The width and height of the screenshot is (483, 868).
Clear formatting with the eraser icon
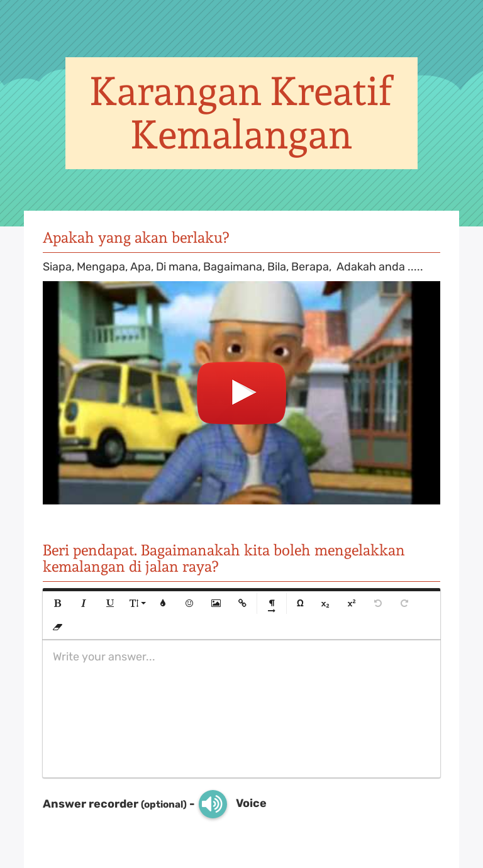coord(58,627)
